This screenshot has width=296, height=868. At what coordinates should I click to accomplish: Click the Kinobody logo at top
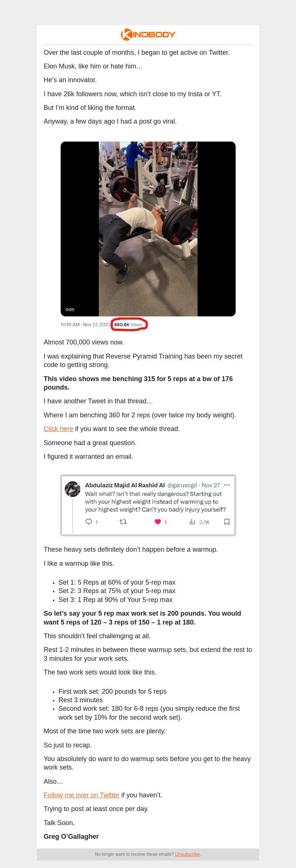[148, 34]
